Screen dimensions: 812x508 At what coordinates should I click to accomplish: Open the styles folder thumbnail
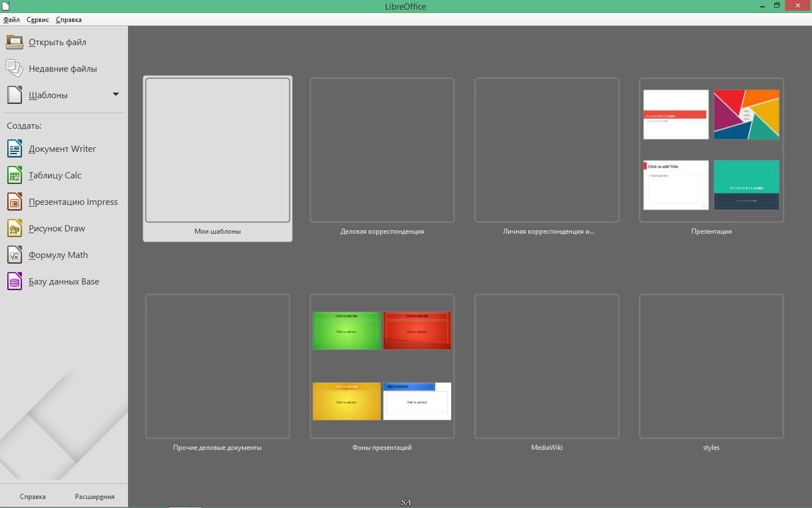pyautogui.click(x=712, y=366)
